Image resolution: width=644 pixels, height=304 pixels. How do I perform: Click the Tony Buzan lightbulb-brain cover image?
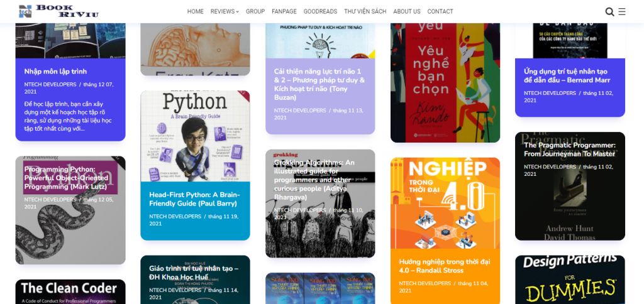320,41
